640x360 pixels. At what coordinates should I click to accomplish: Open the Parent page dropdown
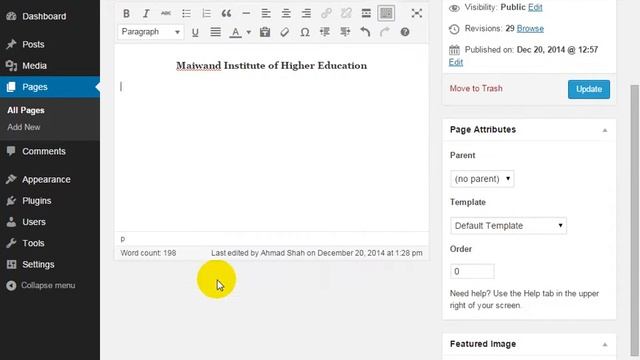coord(482,179)
